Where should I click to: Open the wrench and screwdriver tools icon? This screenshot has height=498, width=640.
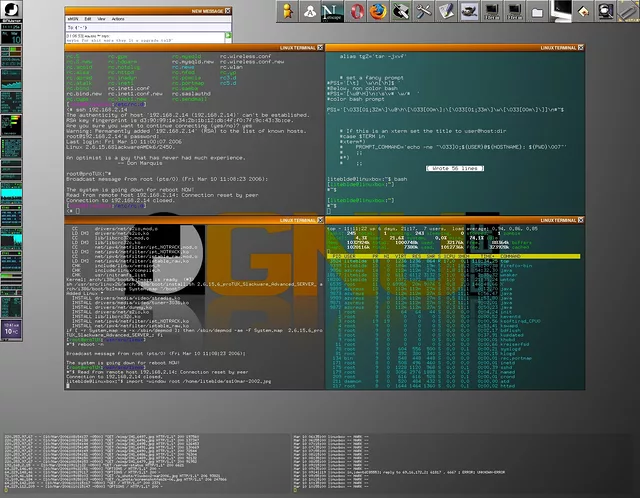pyautogui.click(x=422, y=12)
